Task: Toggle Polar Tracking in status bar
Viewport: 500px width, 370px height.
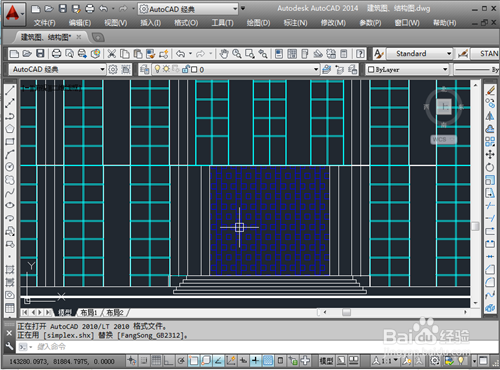Action: pos(181,360)
